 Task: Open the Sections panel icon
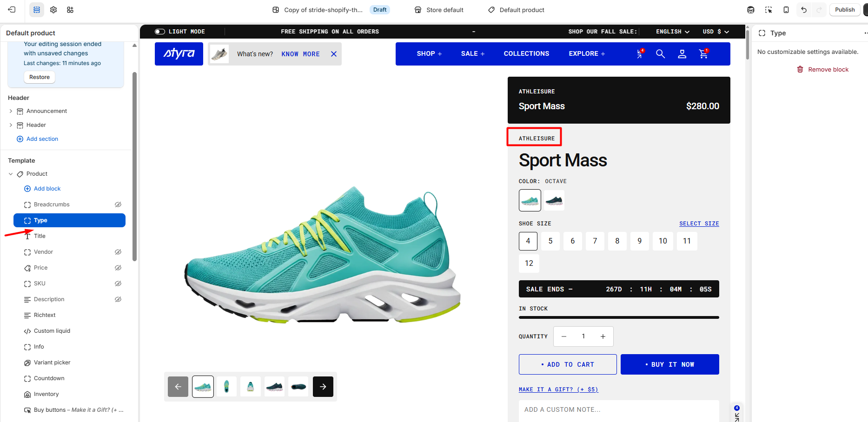point(37,10)
